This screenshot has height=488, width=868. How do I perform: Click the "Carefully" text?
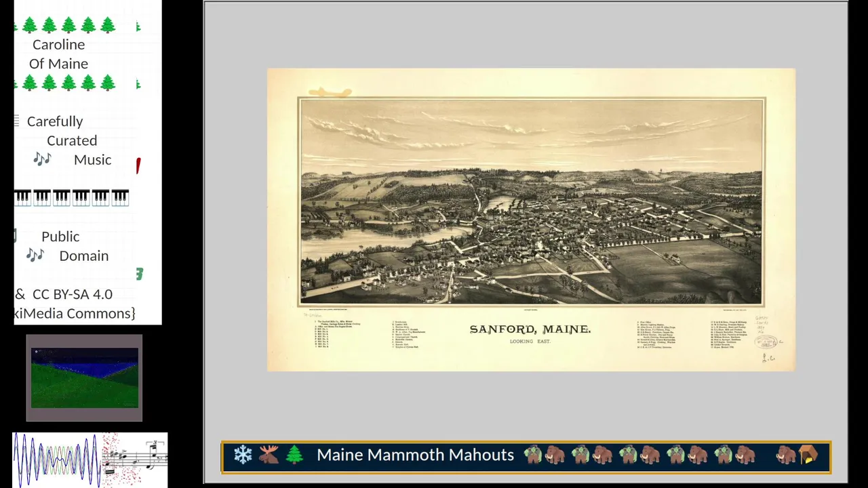click(55, 121)
